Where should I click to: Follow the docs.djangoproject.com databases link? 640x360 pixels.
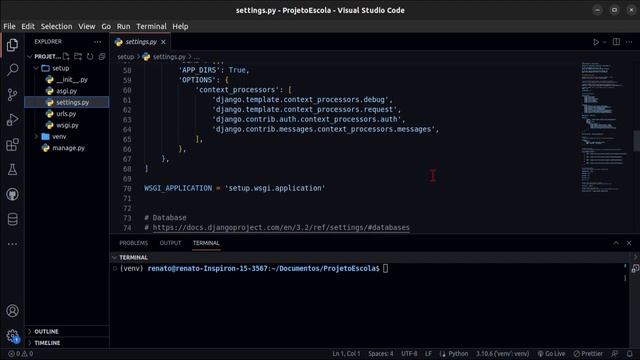click(x=281, y=228)
